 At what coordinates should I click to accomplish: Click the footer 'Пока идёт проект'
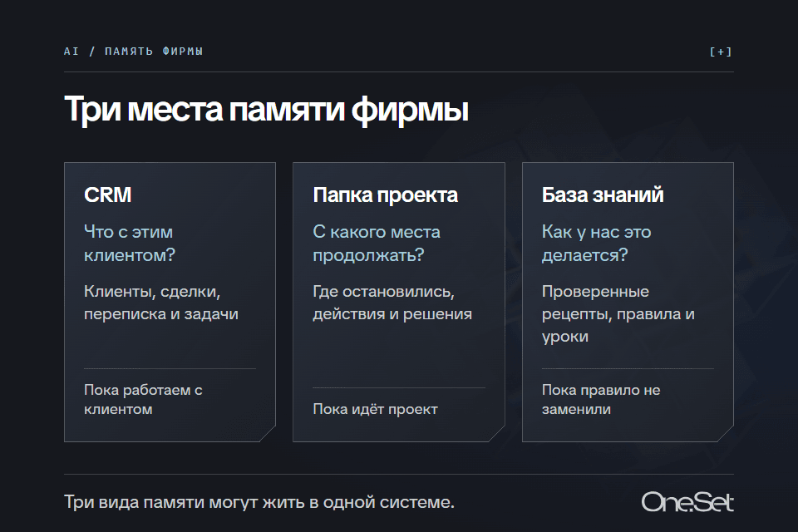[375, 409]
